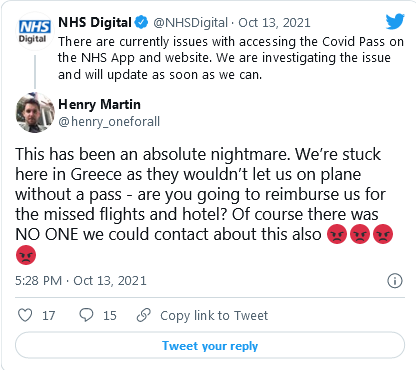416x370 pixels.
Task: Like the tweet with heart icon
Action: tap(25, 315)
